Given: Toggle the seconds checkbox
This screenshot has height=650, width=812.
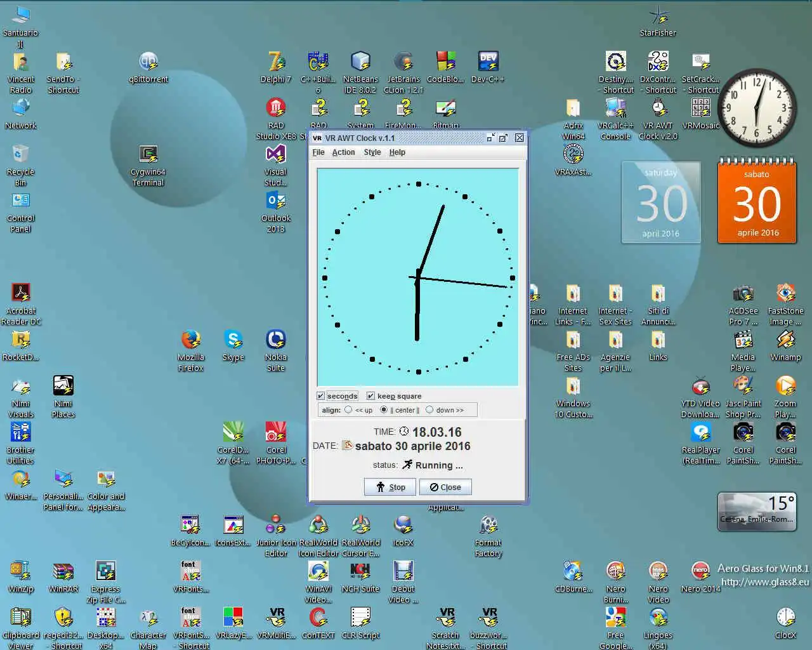Looking at the screenshot, I should click(321, 396).
